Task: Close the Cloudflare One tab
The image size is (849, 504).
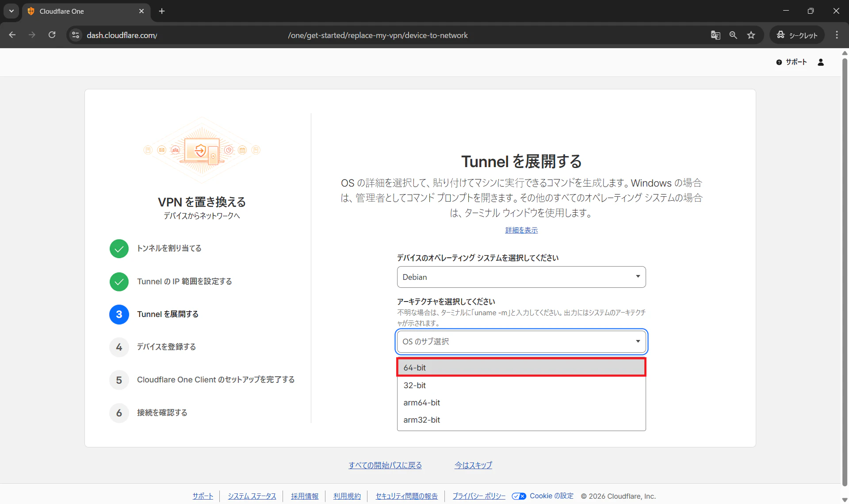Action: point(141,11)
